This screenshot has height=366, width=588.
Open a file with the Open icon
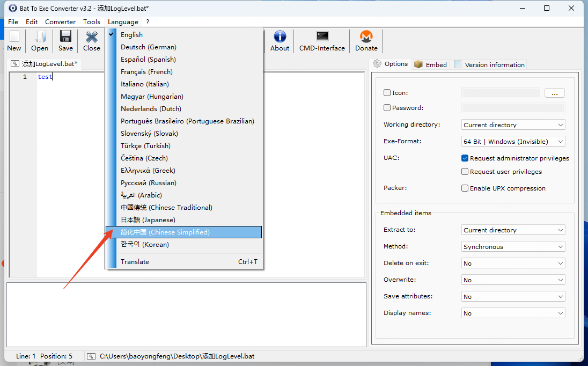pos(40,41)
